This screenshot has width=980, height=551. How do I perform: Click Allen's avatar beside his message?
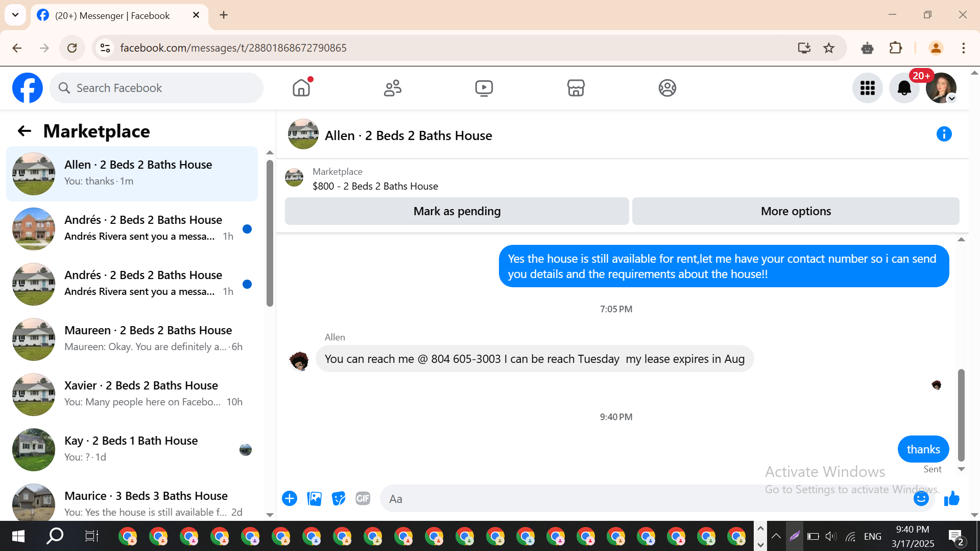point(299,361)
